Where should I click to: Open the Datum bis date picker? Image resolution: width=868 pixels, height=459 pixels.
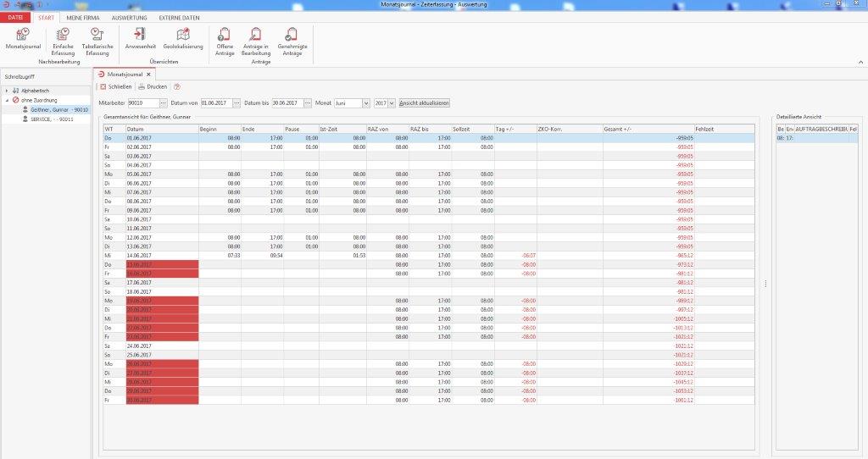(x=307, y=102)
